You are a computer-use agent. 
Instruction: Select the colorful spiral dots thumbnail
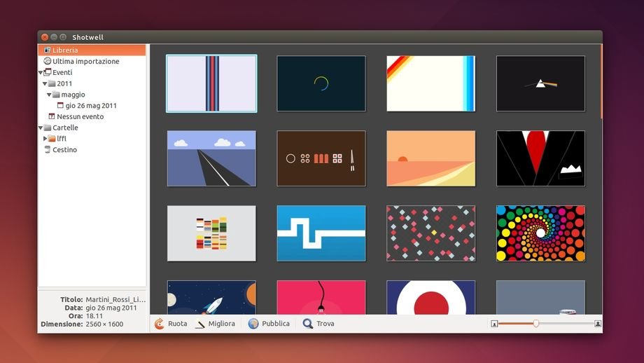[540, 233]
